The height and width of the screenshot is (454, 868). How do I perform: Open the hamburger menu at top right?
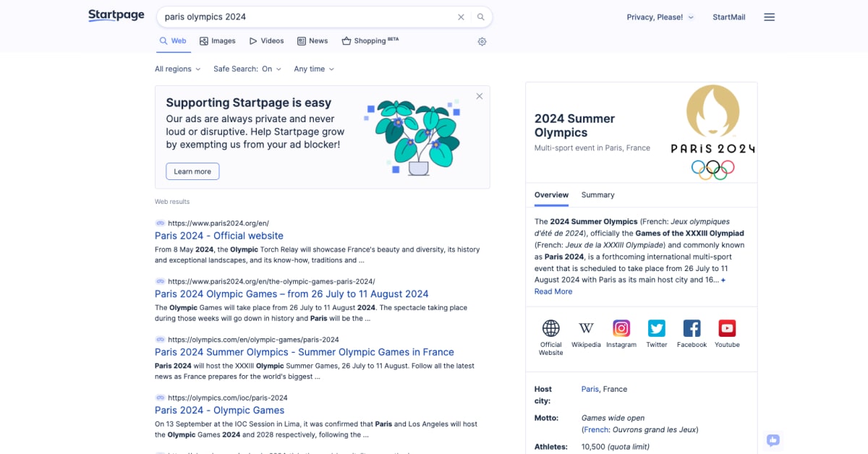769,17
